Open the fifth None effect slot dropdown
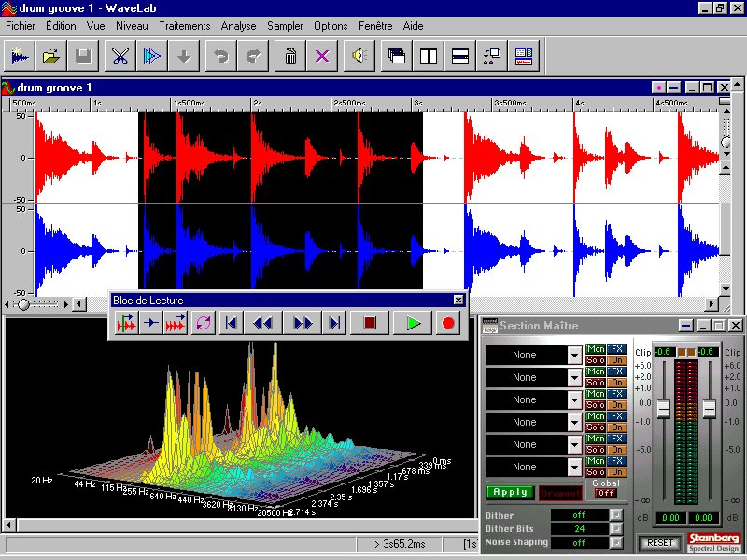The width and height of the screenshot is (747, 560). 574,445
